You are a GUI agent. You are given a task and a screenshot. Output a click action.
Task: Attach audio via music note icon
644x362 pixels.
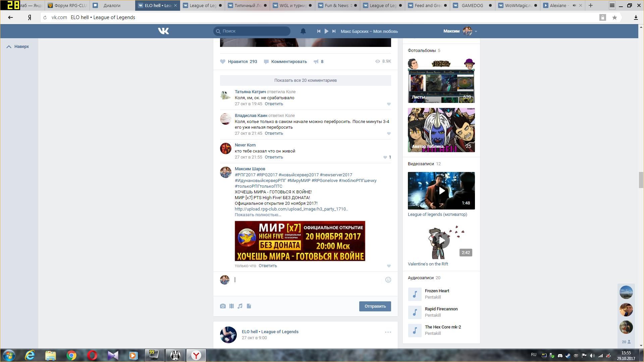click(x=240, y=306)
